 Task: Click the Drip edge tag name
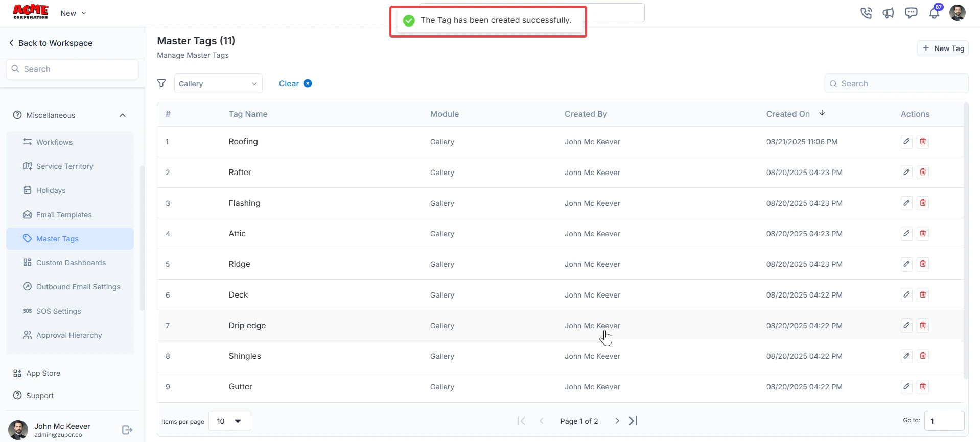coord(247,326)
